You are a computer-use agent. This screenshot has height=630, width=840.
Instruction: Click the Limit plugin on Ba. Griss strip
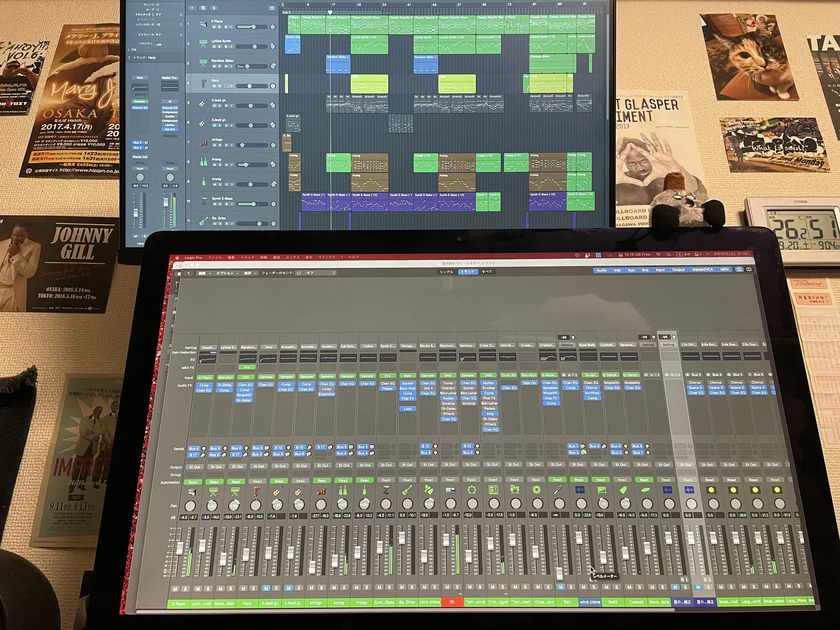point(408,409)
